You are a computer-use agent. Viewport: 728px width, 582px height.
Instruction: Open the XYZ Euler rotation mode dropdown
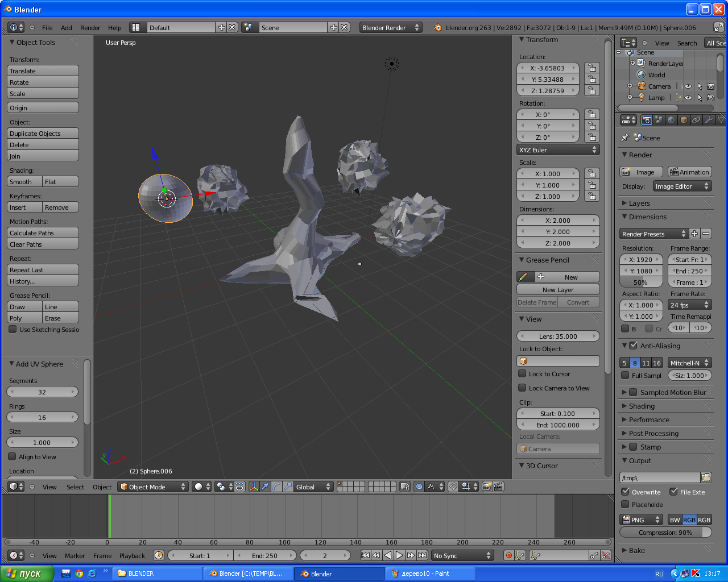point(558,149)
